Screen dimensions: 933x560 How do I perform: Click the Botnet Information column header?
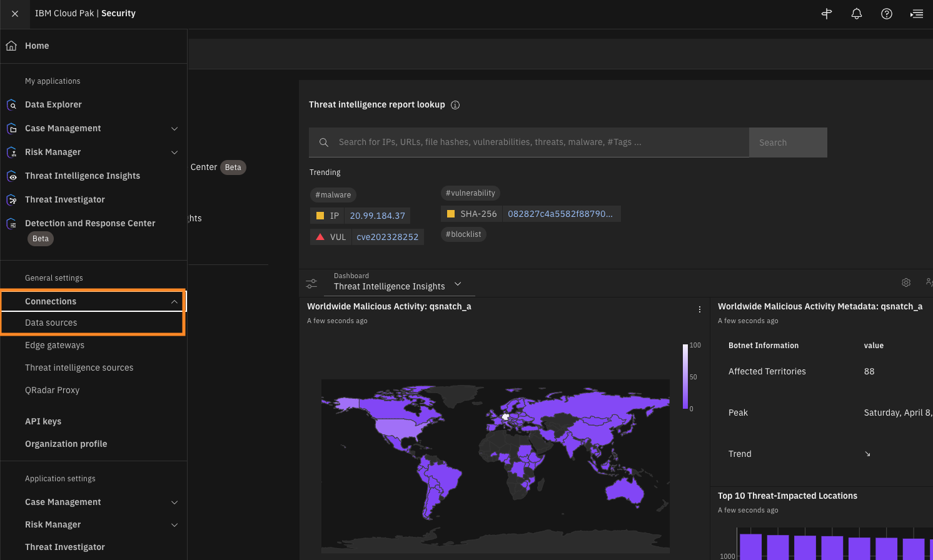click(764, 346)
